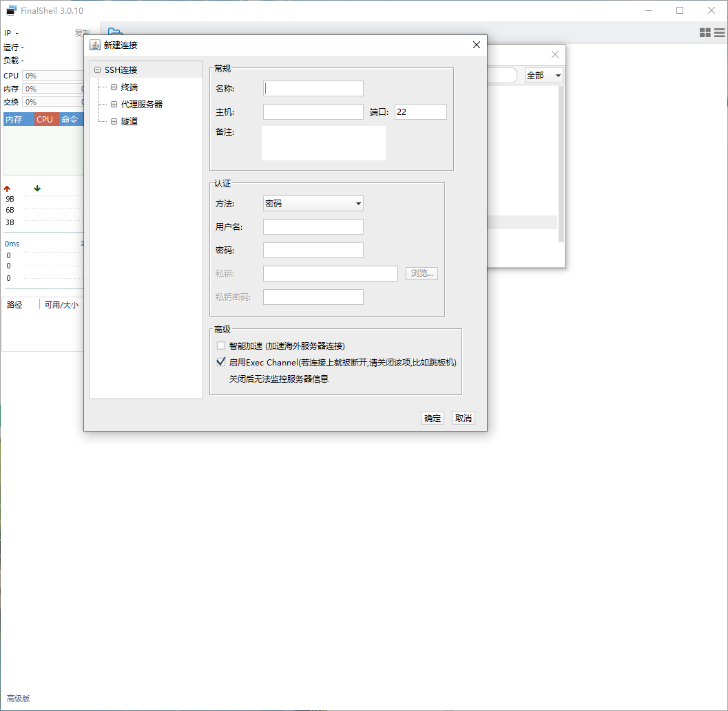Select the CPU tab in process panel
The height and width of the screenshot is (711, 728).
(x=45, y=119)
